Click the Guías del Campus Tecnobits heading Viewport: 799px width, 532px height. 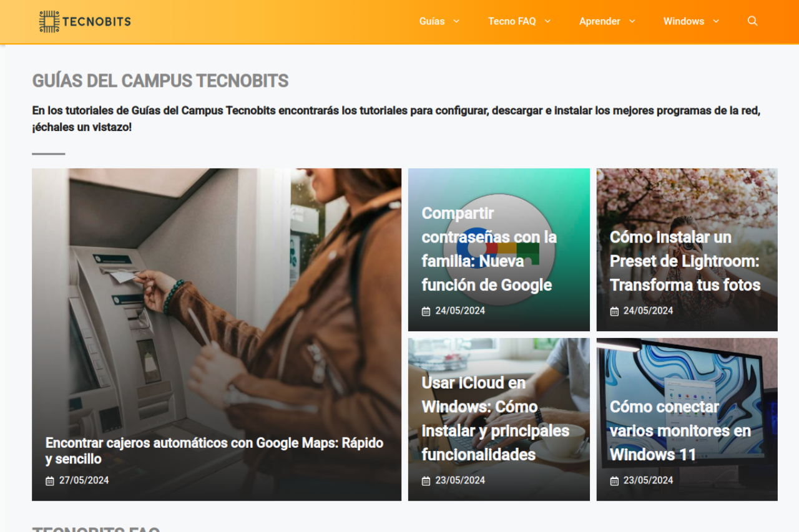(160, 81)
